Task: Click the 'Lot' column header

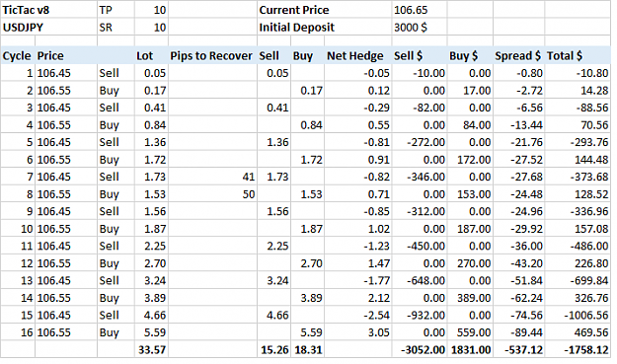Action: click(151, 56)
